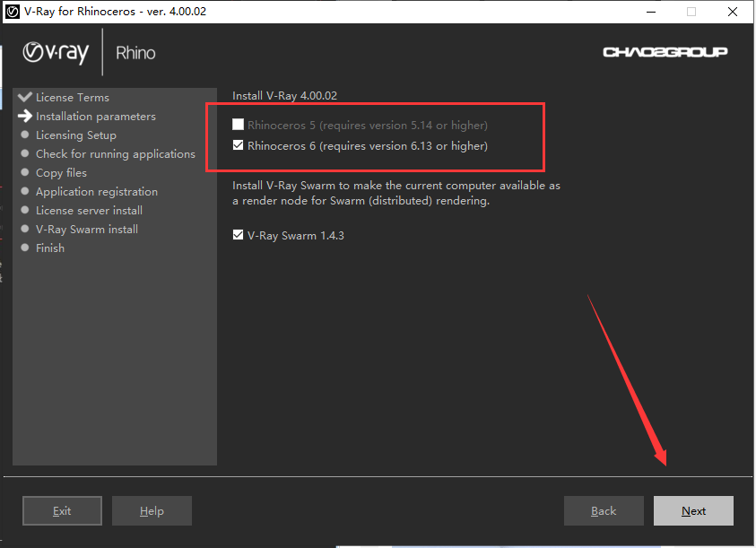Open the License server install step

point(89,211)
